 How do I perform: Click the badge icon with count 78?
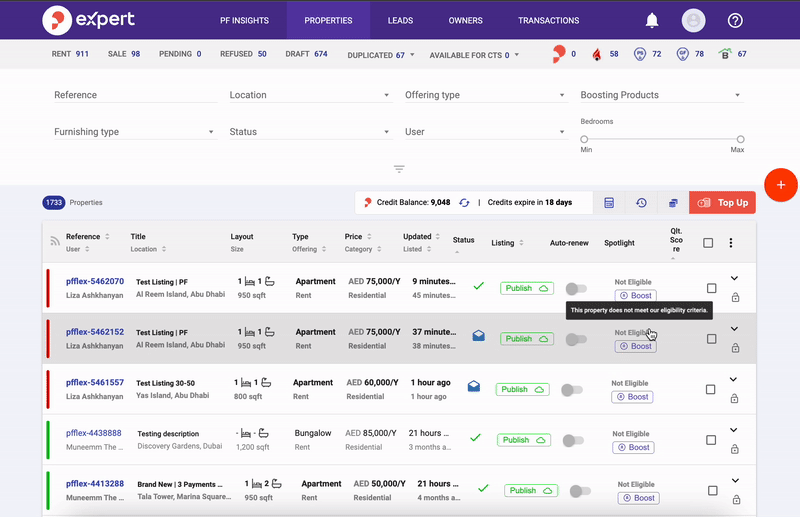click(682, 54)
